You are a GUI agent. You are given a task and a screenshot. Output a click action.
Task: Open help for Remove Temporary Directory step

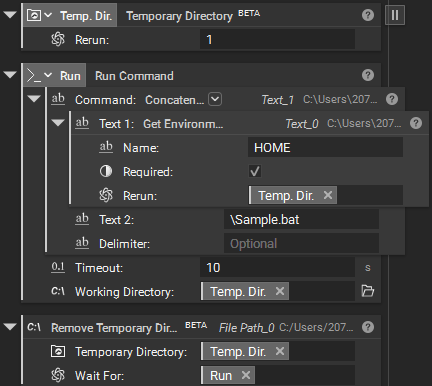[x=368, y=327]
